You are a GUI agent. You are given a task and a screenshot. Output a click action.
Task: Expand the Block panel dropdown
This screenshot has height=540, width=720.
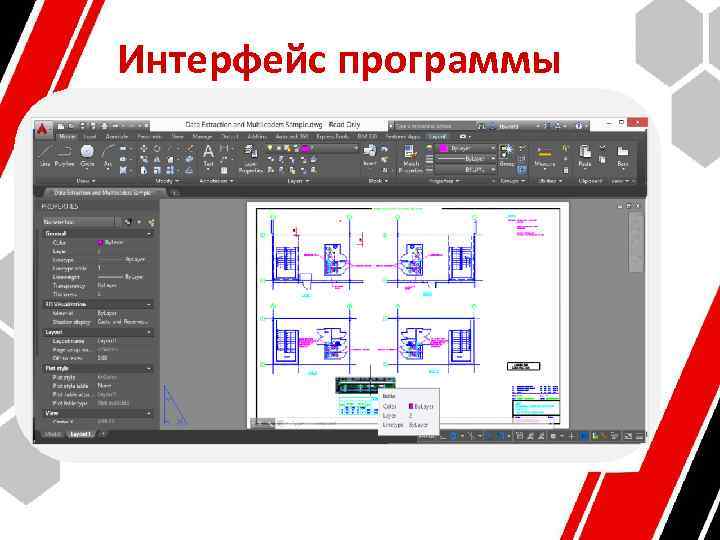[378, 181]
